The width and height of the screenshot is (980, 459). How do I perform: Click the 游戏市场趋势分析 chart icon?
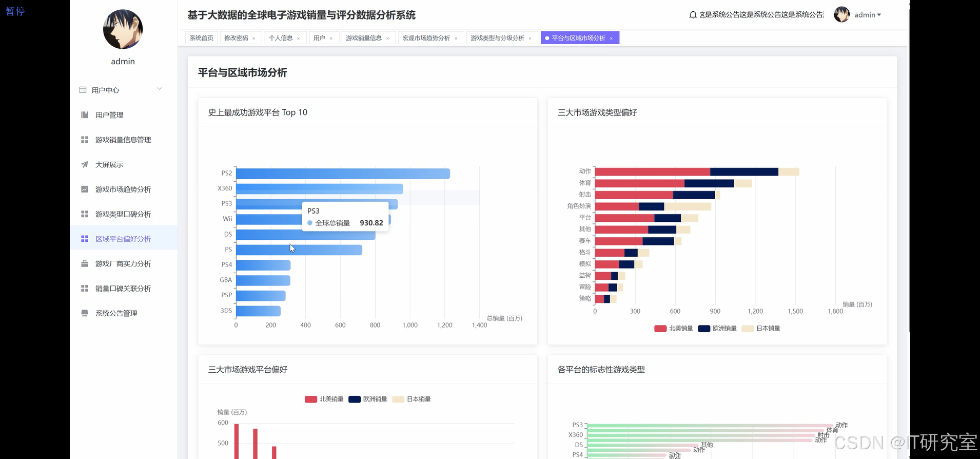point(85,189)
